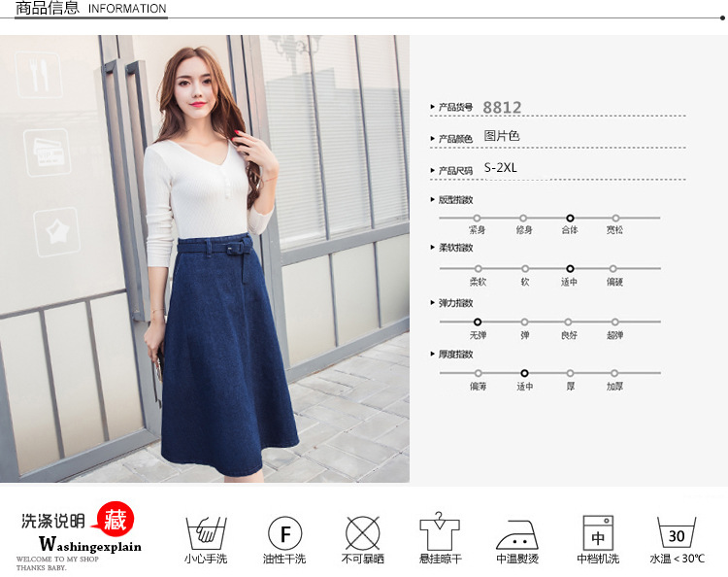Click the selected 合体 marker on fit slider
This screenshot has width=728, height=577.
coord(570,219)
